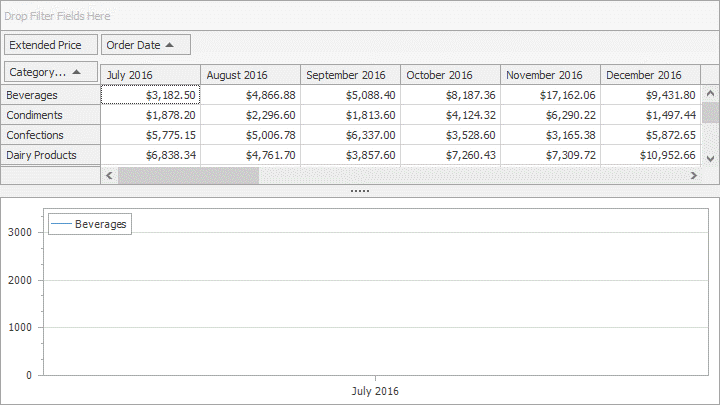Viewport: 720px width, 405px height.
Task: Click the splitter grip dots
Action: click(360, 190)
